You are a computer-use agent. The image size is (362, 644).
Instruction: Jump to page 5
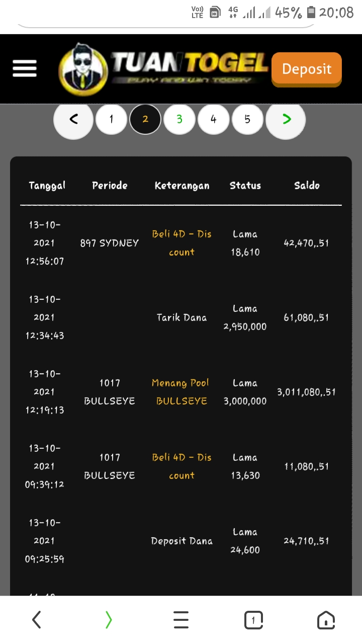247,119
